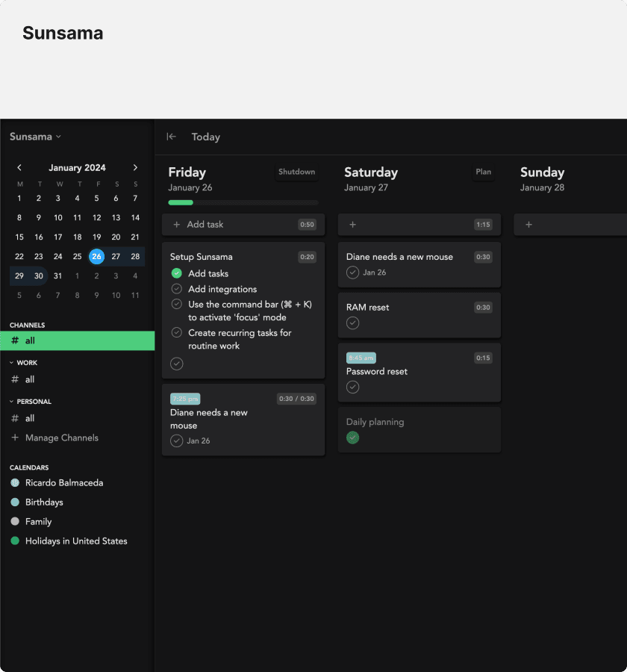Go to previous month in mini calendar

(x=19, y=167)
